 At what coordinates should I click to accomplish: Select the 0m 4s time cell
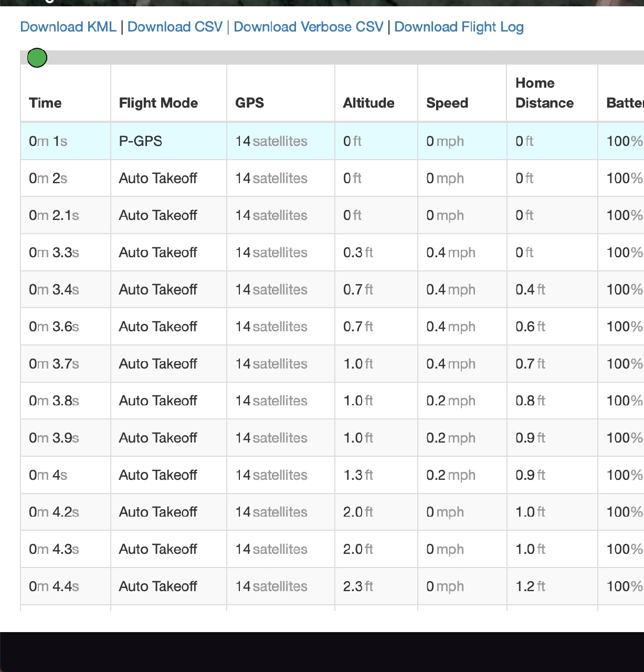pyautogui.click(x=66, y=475)
